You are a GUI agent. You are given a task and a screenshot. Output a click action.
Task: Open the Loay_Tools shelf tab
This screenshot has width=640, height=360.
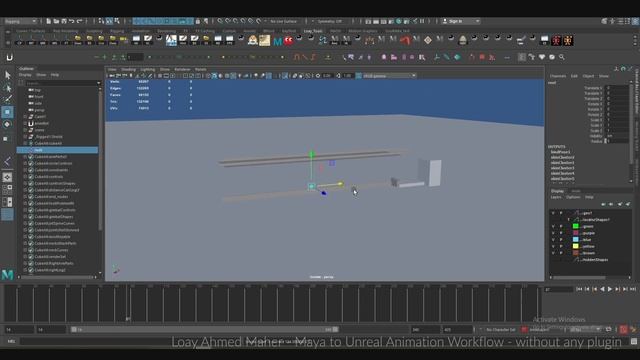click(x=313, y=31)
